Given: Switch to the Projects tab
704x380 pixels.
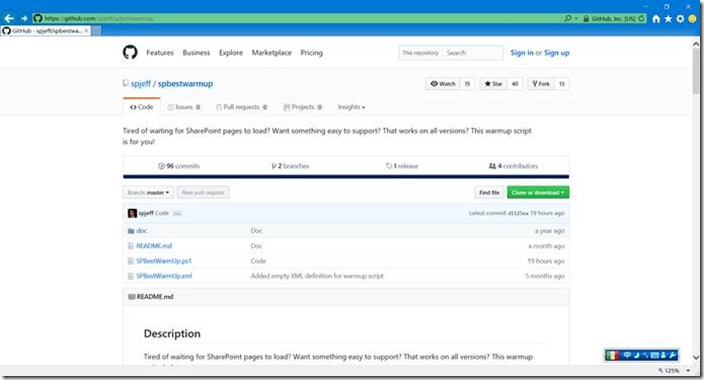Looking at the screenshot, I should coord(303,107).
